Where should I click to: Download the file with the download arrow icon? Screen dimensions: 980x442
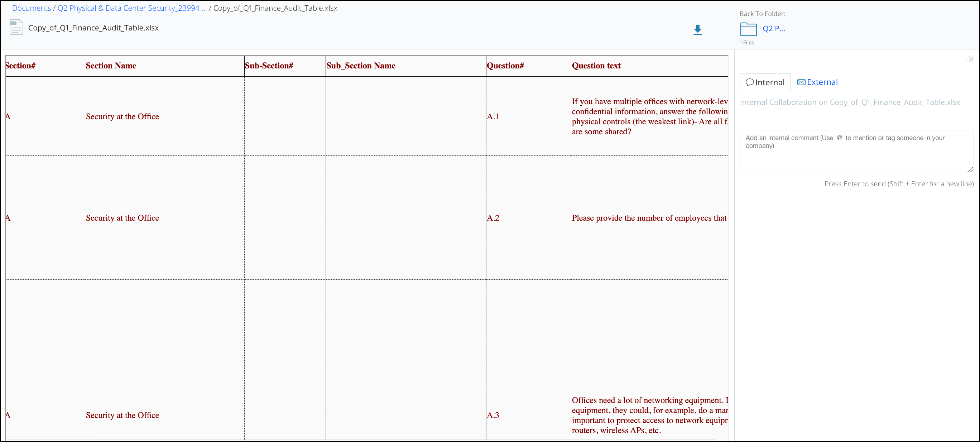point(697,30)
